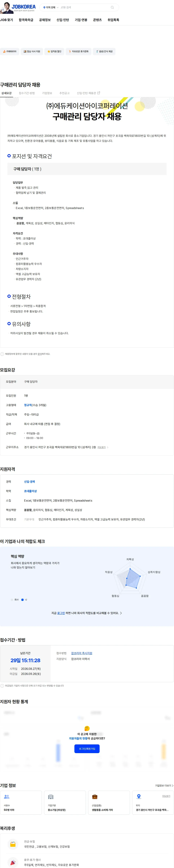Click the 나 legend marker
Image resolution: width=174 pixels, height=868 pixels.
click(22, 599)
